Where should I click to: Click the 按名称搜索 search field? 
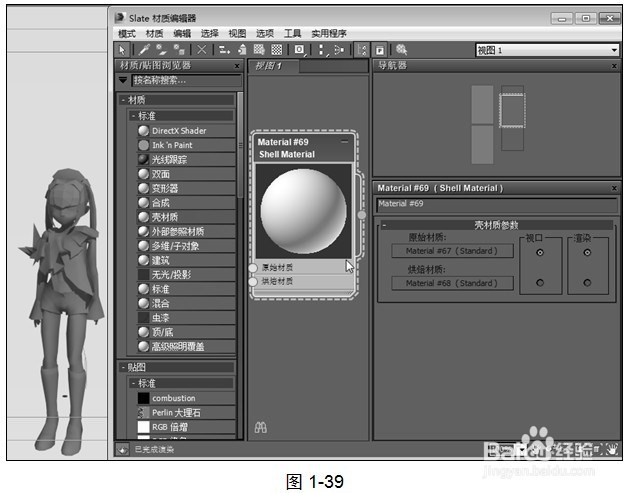187,80
